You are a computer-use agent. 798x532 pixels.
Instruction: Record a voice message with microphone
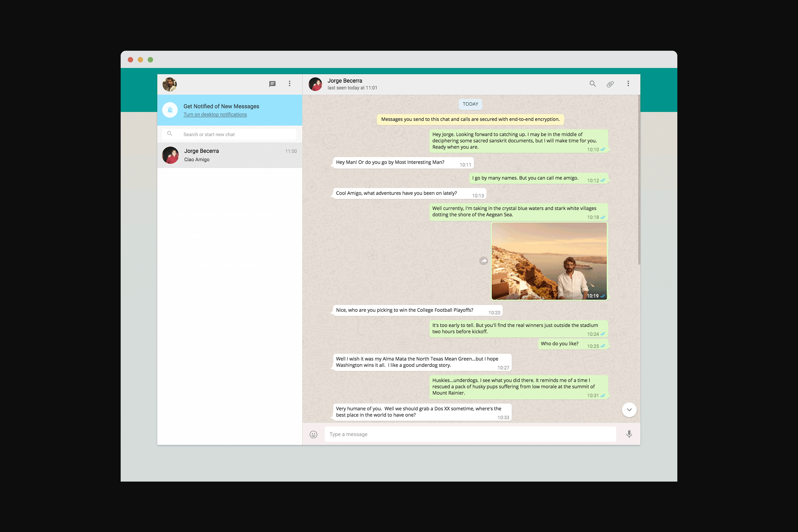[629, 434]
